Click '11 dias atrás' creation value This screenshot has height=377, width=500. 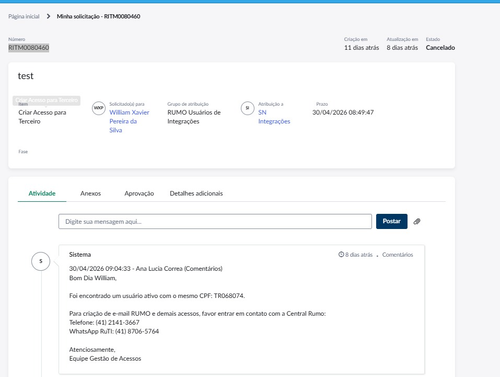click(361, 48)
